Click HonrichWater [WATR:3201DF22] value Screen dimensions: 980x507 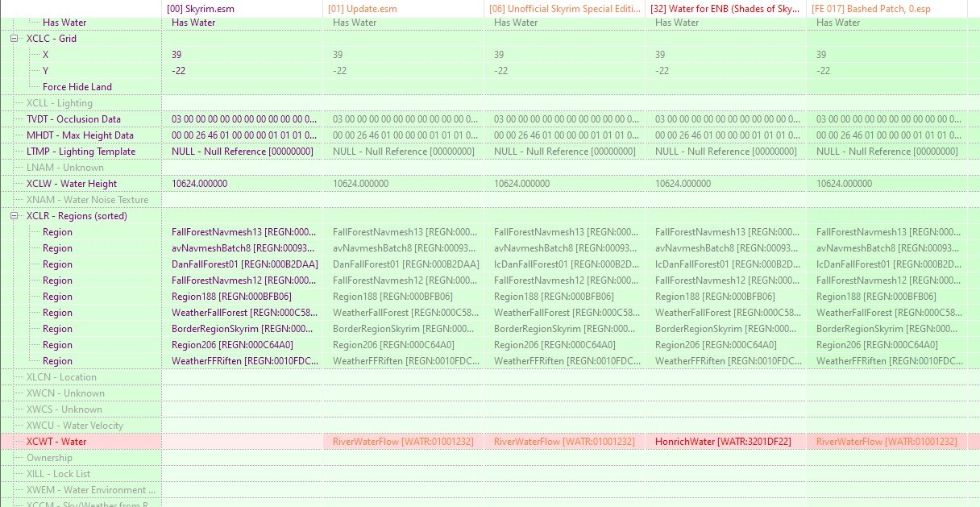pos(723,442)
